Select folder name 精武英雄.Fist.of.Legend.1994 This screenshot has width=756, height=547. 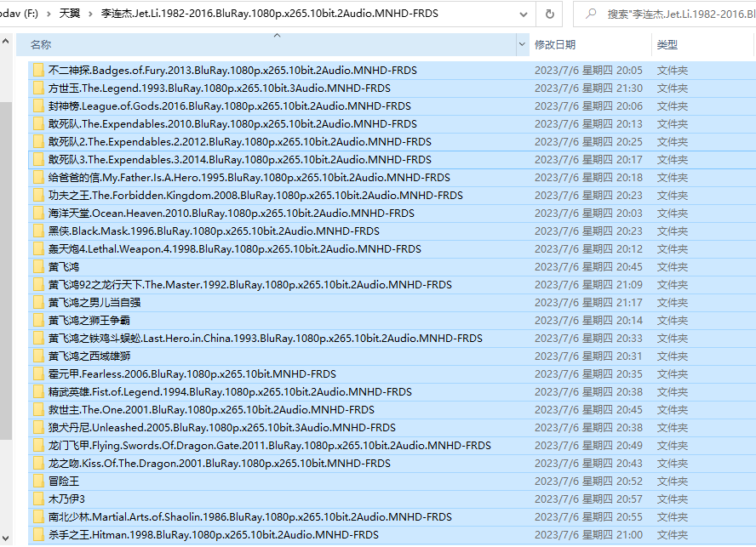230,392
